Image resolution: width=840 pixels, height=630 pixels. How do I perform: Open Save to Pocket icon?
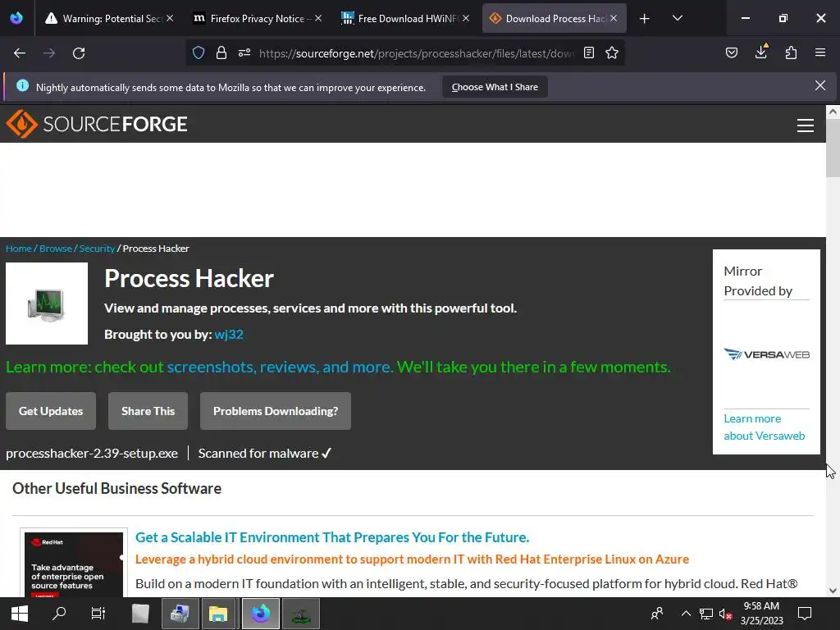(x=731, y=53)
